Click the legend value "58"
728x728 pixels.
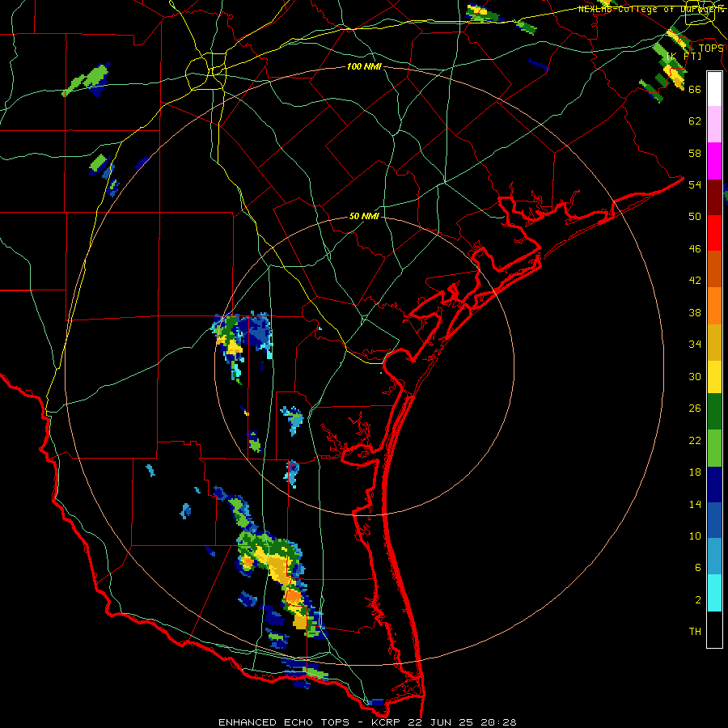tap(695, 153)
